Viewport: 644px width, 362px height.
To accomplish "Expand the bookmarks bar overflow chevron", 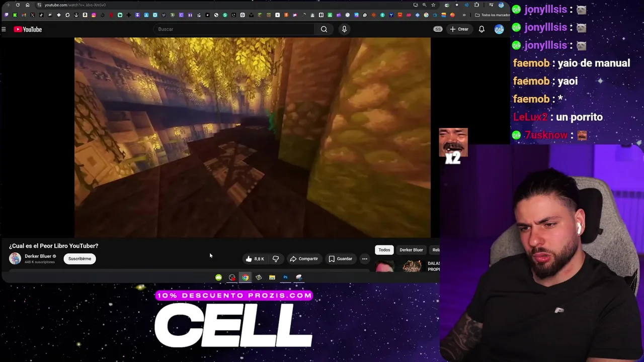I will [464, 15].
